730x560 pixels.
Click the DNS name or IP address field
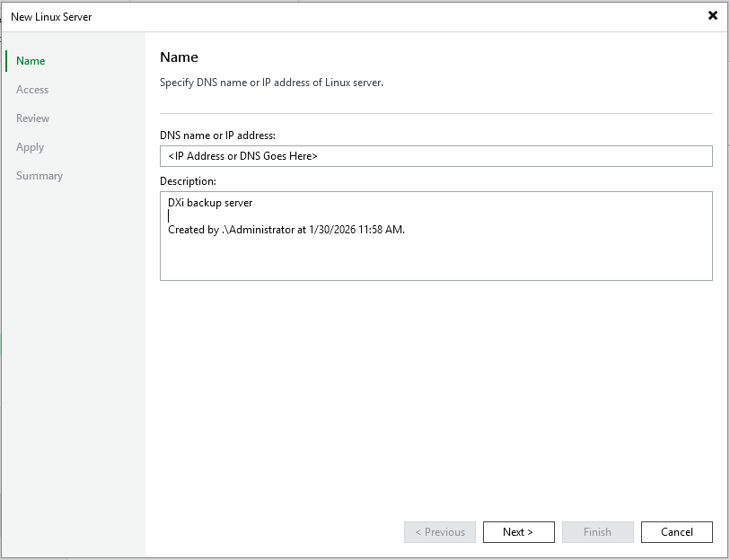[435, 156]
